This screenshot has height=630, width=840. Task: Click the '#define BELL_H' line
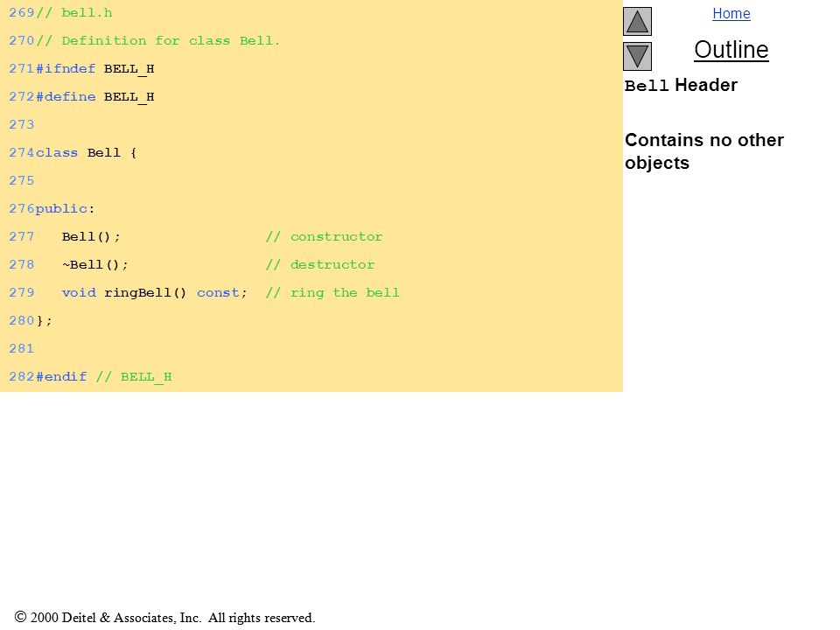[x=94, y=97]
